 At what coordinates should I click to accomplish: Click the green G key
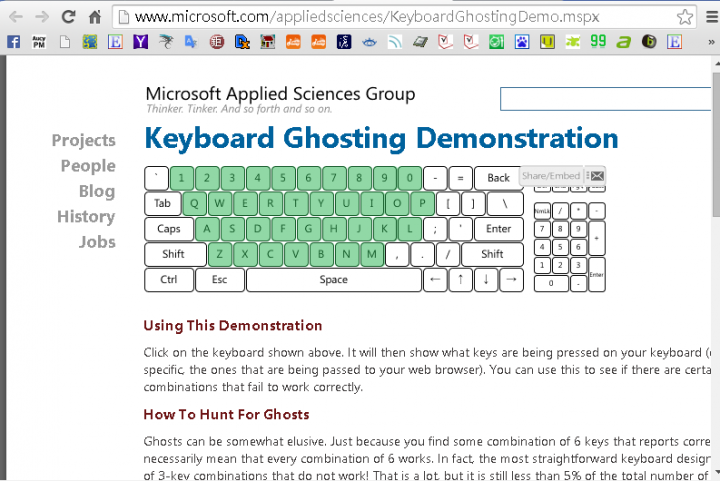[x=309, y=229]
